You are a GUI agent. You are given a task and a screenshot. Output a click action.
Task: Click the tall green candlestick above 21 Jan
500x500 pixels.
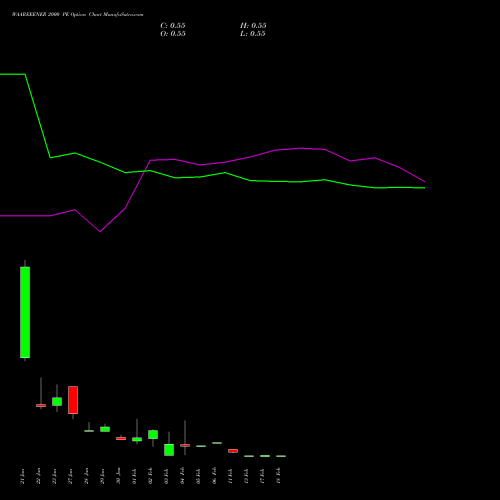pos(25,312)
